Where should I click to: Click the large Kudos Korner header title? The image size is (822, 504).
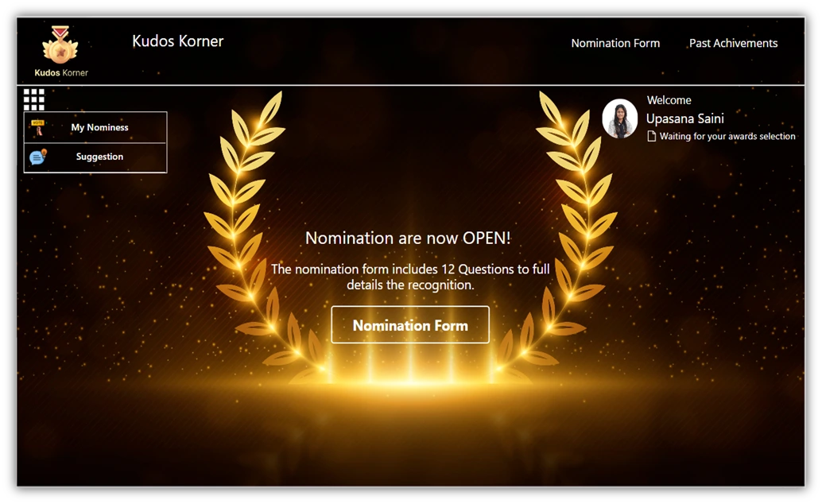coord(178,41)
